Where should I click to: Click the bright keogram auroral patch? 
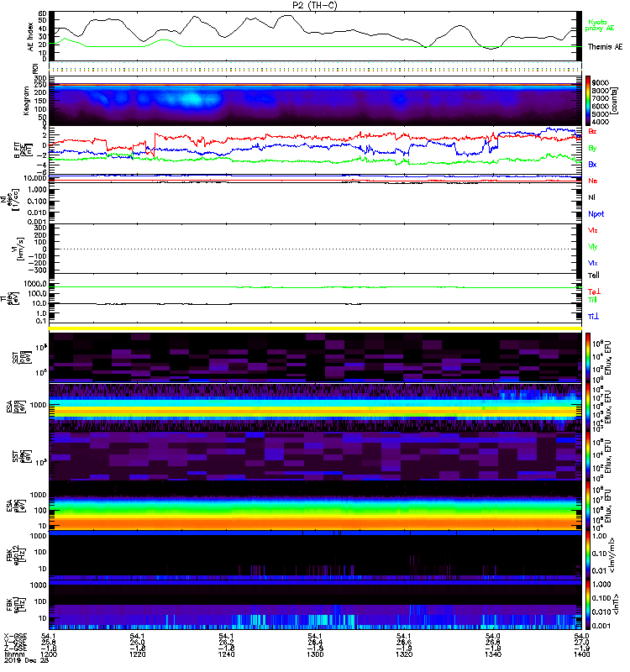191,99
